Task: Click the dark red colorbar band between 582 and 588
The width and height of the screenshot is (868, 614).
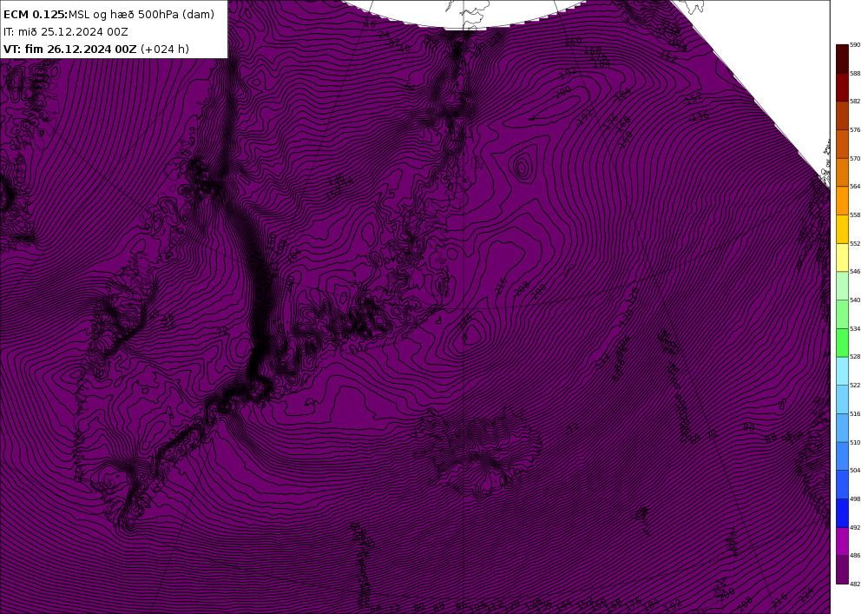Action: pyautogui.click(x=842, y=87)
